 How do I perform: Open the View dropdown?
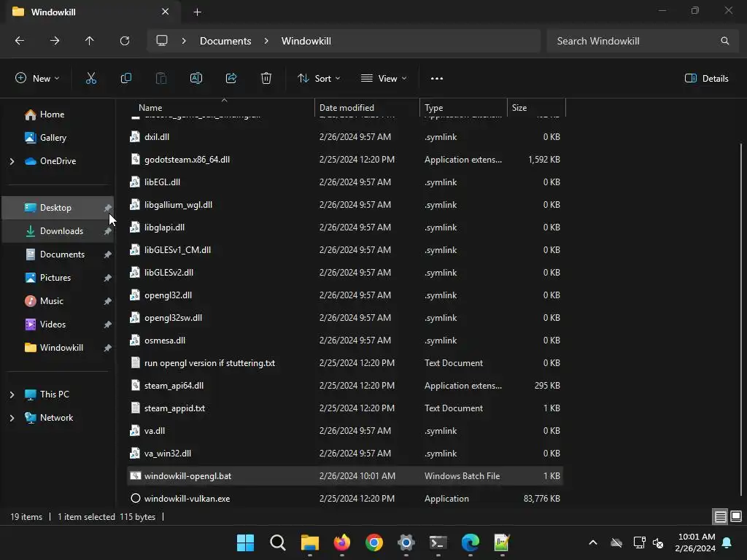click(384, 79)
